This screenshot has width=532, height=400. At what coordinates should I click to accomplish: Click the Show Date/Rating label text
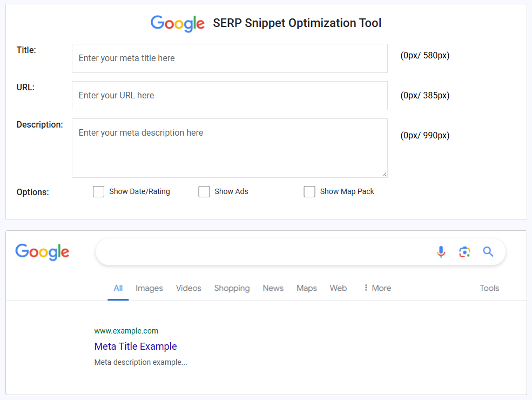(139, 191)
